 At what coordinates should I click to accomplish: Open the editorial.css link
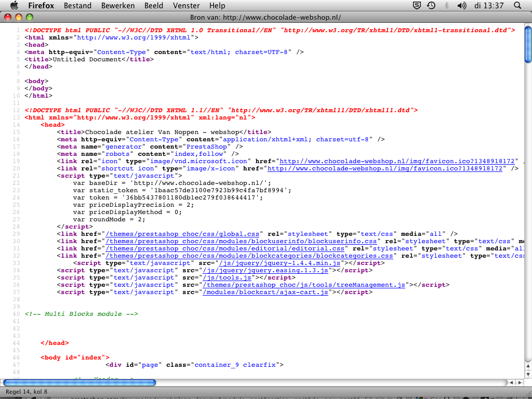coord(225,249)
